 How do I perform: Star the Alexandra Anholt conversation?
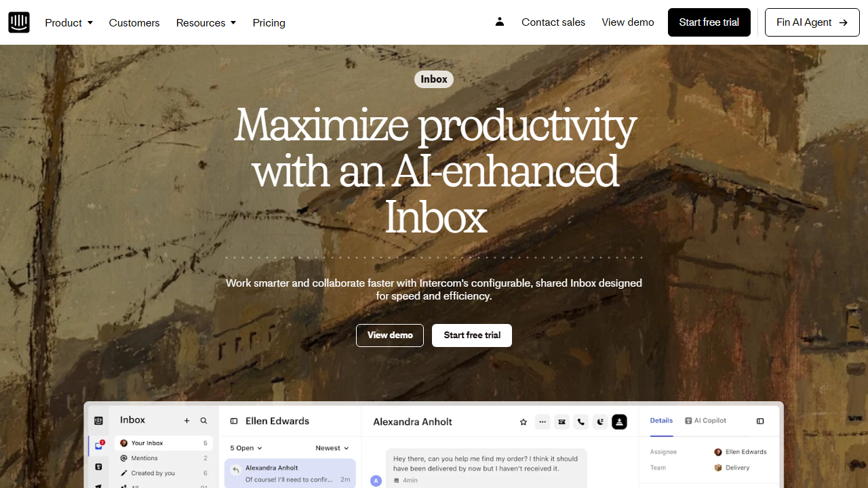pos(523,422)
